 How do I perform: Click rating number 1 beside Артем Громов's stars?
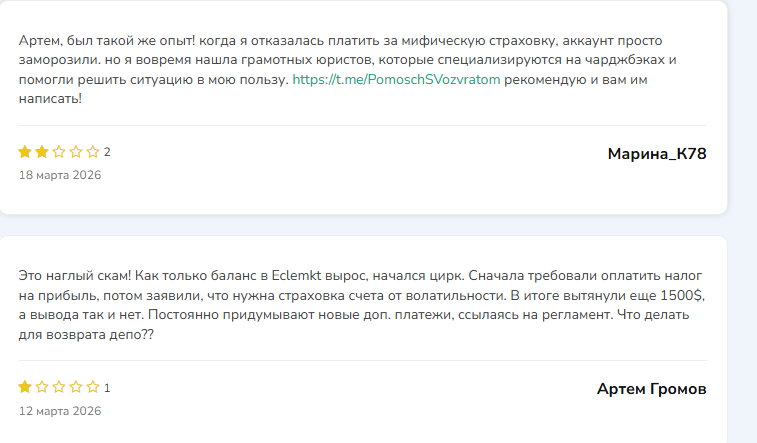(107, 388)
